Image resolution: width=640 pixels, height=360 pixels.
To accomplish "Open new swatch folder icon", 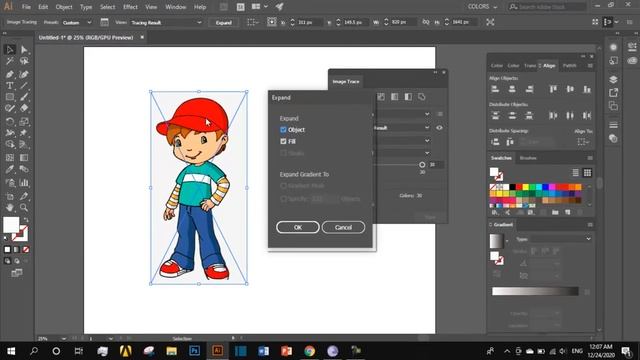I will (x=555, y=212).
